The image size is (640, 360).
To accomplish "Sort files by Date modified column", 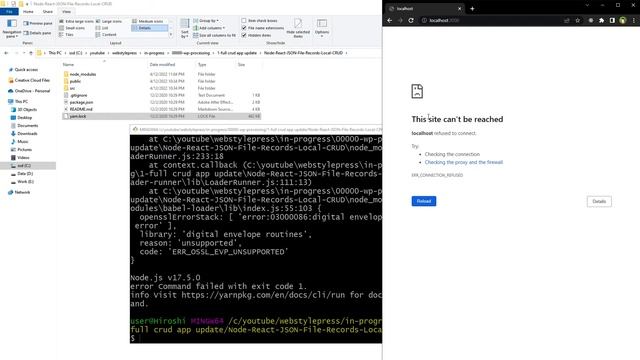I will click(162, 64).
